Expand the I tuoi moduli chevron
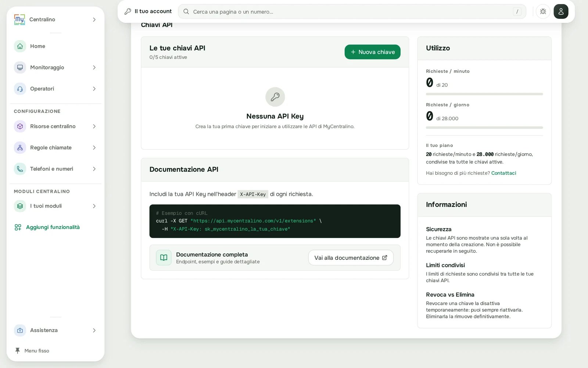588x368 pixels. tap(94, 206)
